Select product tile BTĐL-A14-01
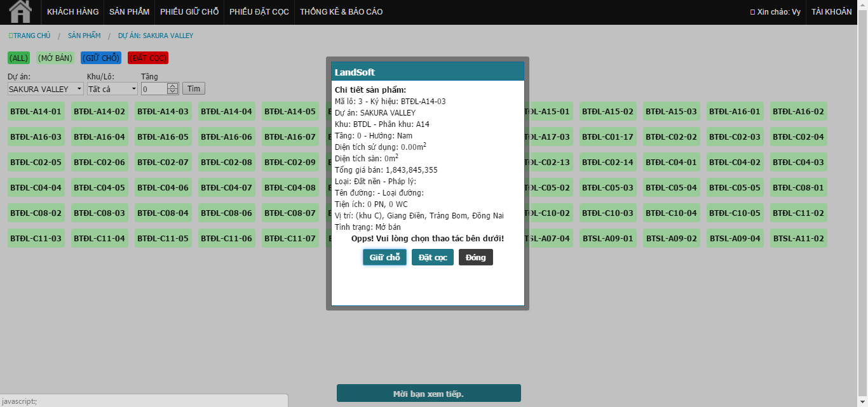Image resolution: width=868 pixels, height=407 pixels. [x=36, y=112]
